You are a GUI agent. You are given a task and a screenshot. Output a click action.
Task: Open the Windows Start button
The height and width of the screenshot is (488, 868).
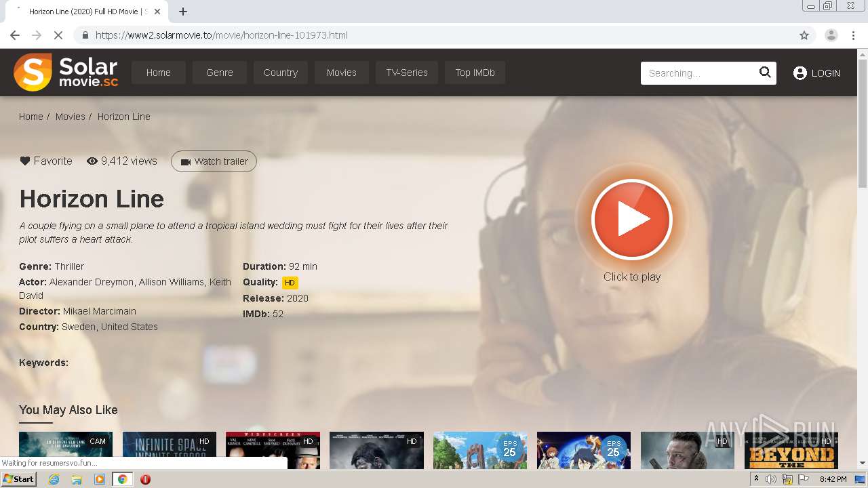(19, 479)
